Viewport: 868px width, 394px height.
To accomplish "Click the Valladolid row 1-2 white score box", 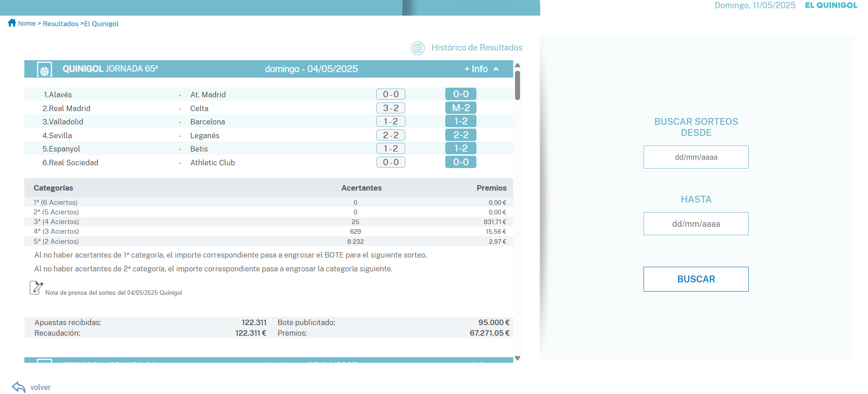I will (x=391, y=121).
